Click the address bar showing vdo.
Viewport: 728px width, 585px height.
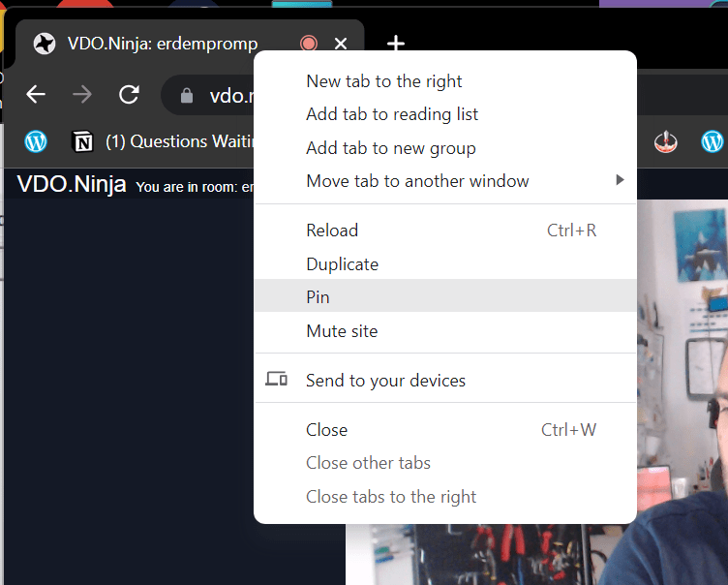click(x=208, y=96)
